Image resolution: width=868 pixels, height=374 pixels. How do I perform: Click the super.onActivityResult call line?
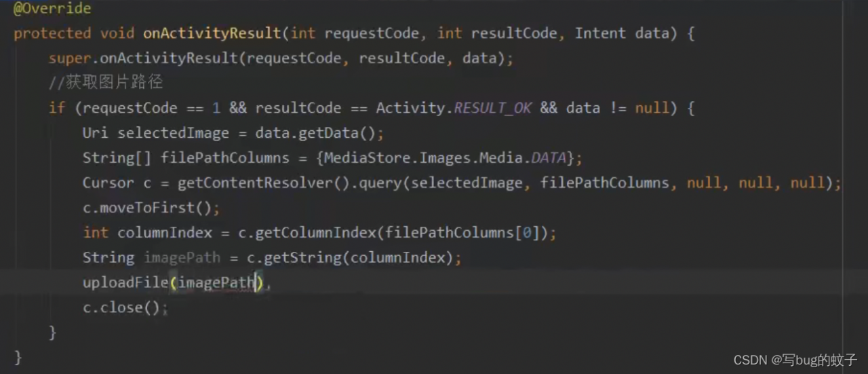281,58
